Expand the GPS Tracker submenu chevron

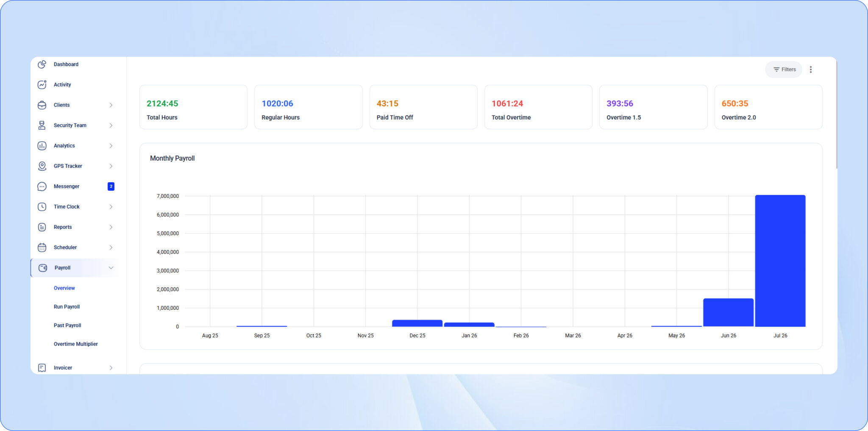tap(111, 166)
